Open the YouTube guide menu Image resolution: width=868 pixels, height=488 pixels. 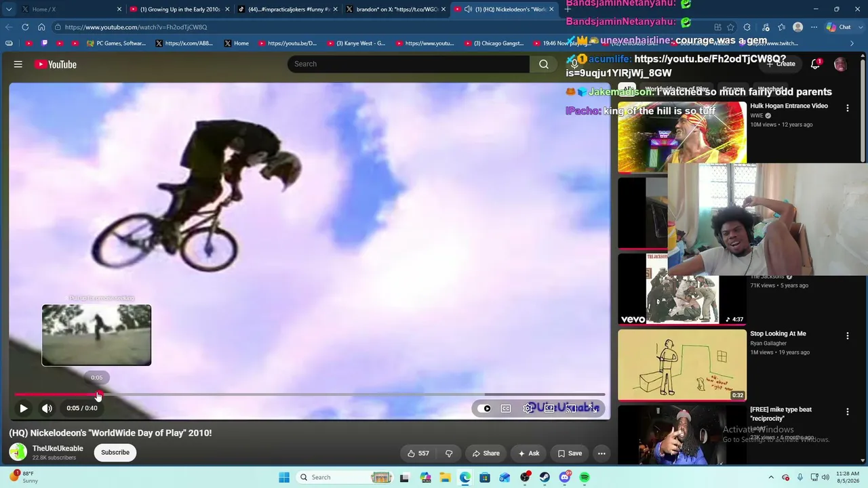click(x=18, y=64)
